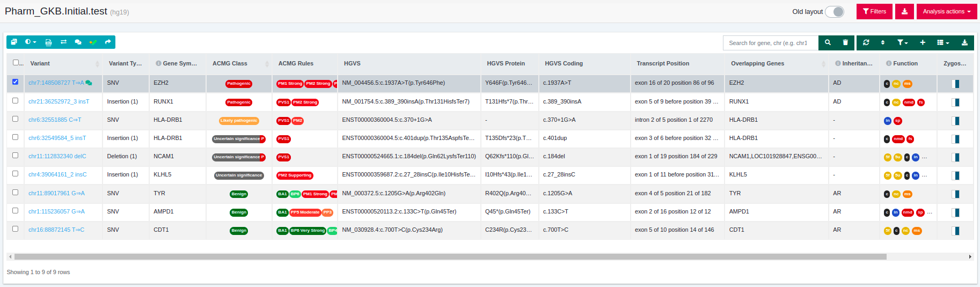Click the swap arrows icon in the teal toolbar

tap(63, 42)
